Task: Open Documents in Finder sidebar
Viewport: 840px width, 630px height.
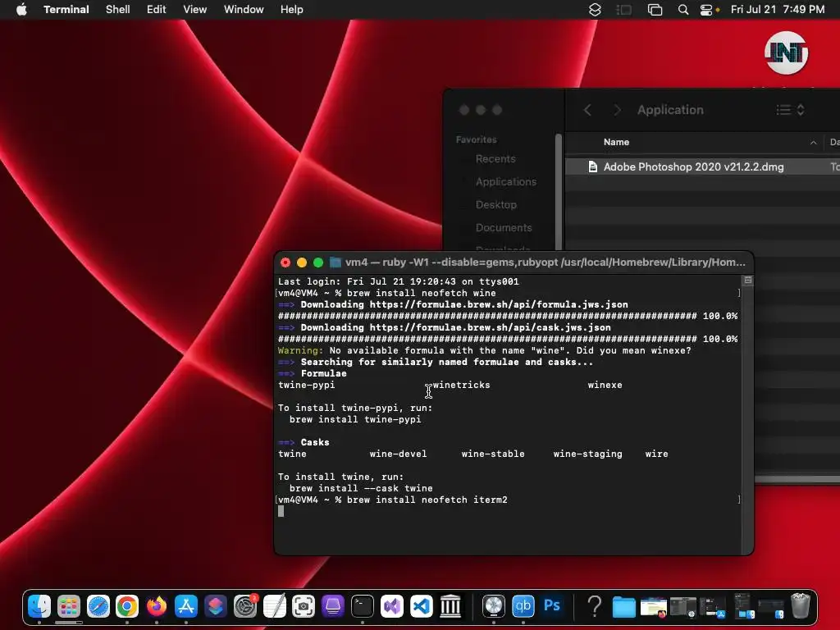Action: click(504, 228)
